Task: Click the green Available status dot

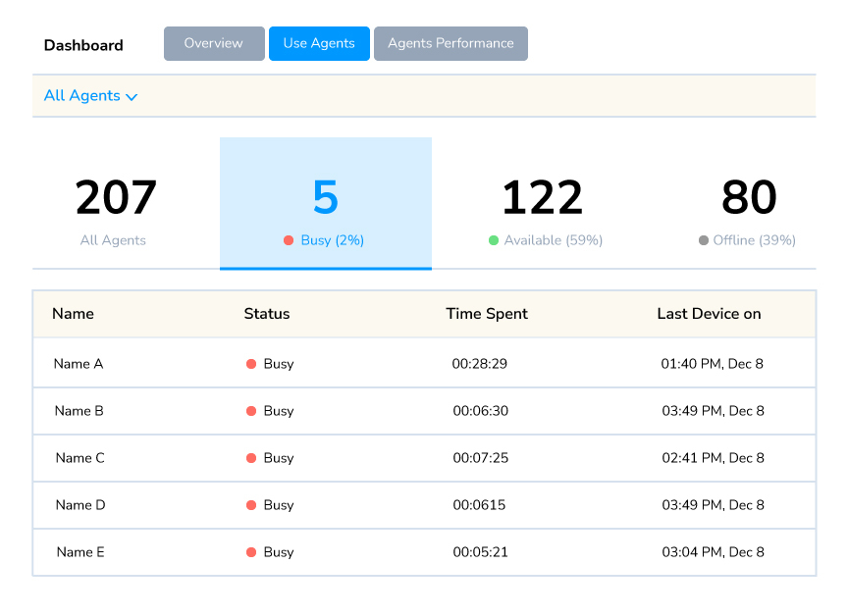Action: pos(494,240)
